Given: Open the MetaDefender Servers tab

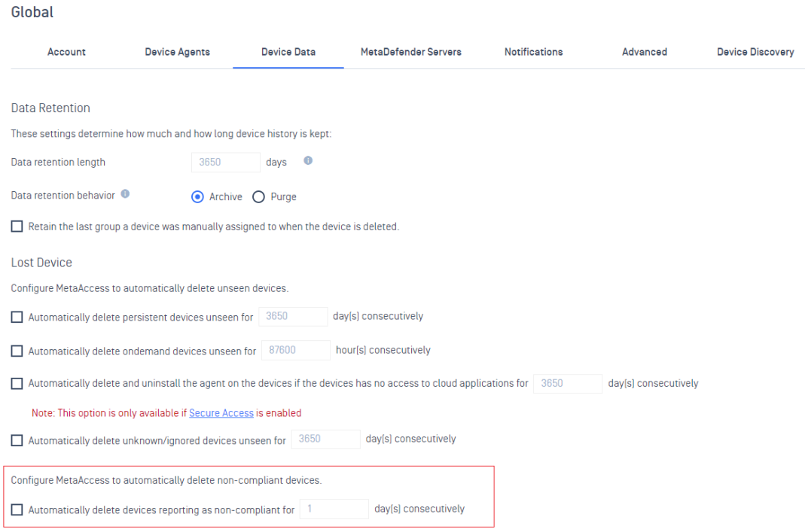Looking at the screenshot, I should click(x=410, y=52).
